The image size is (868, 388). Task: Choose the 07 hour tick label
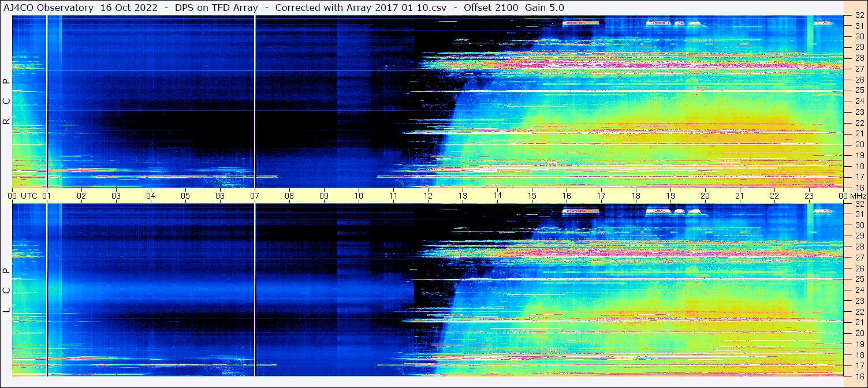coord(255,196)
